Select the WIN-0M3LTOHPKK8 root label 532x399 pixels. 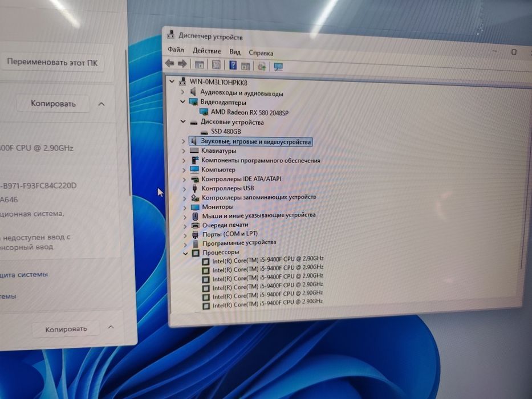[x=218, y=82]
